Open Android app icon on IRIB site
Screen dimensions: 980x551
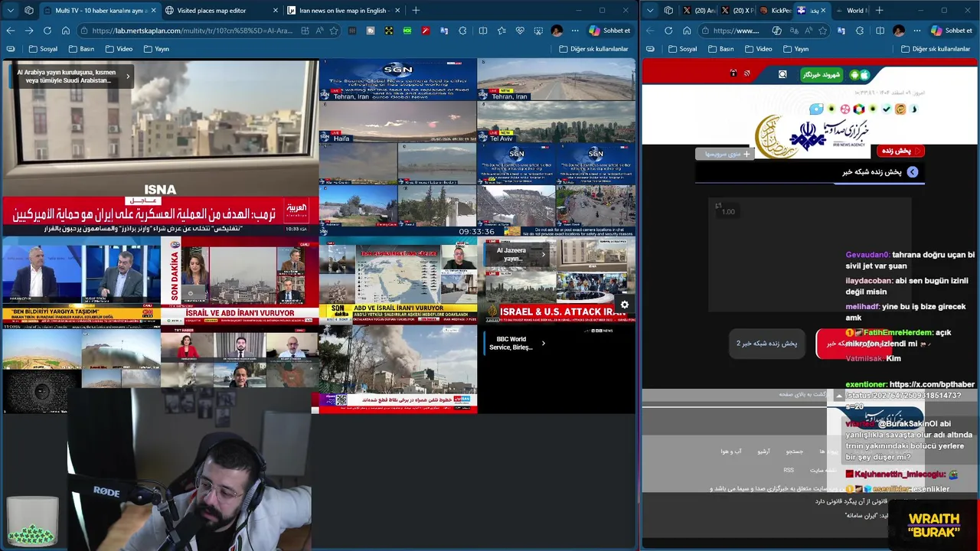click(x=854, y=75)
